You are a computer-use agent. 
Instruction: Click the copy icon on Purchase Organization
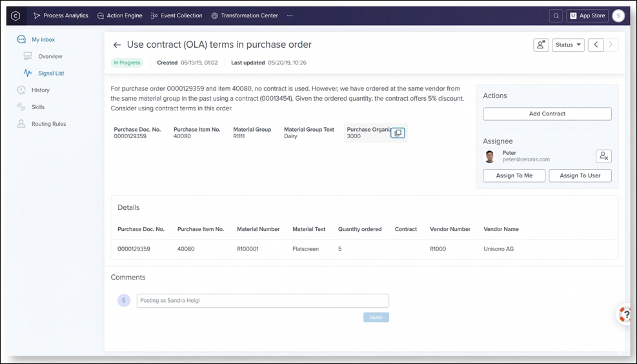coord(398,133)
